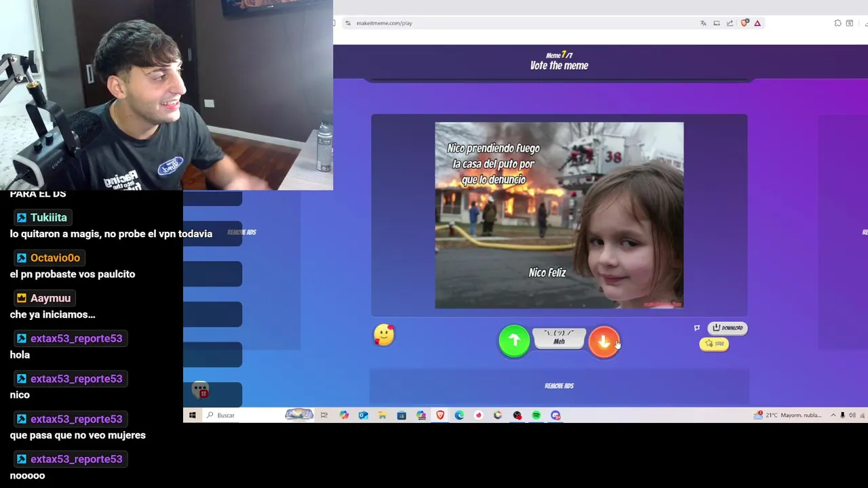This screenshot has height=488, width=868.
Task: Open Spotify from the taskbar
Action: point(536,415)
